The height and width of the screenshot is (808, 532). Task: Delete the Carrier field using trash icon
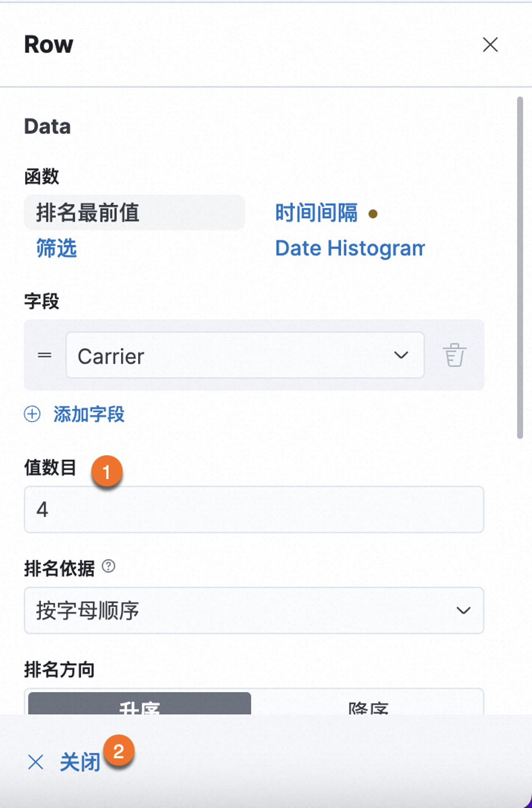tap(455, 355)
